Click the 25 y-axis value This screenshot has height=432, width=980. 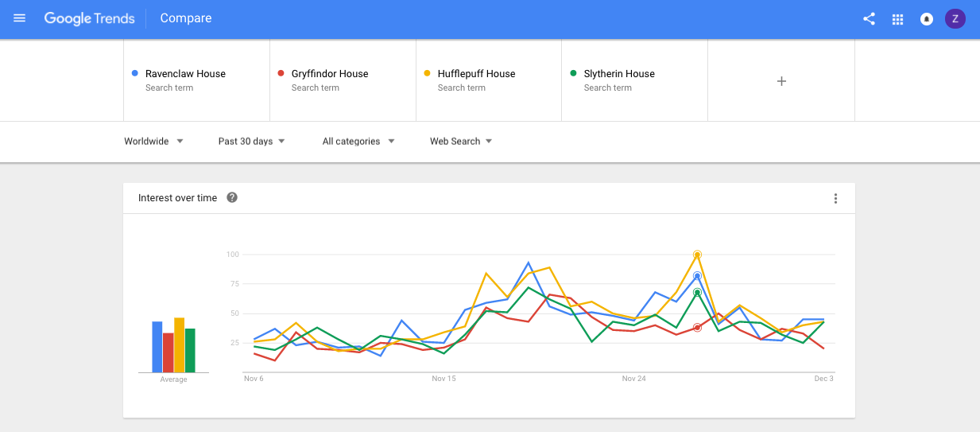pyautogui.click(x=234, y=343)
